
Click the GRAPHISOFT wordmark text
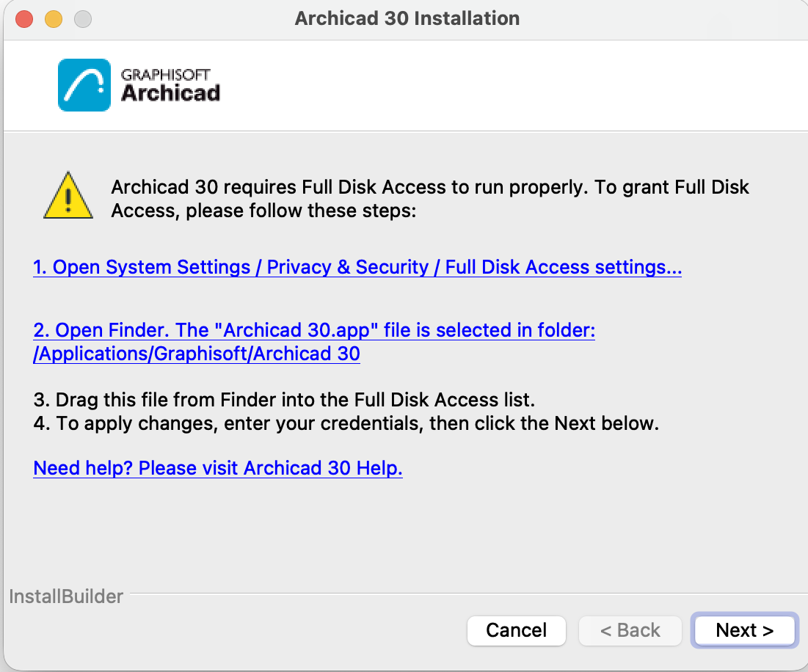coord(165,75)
